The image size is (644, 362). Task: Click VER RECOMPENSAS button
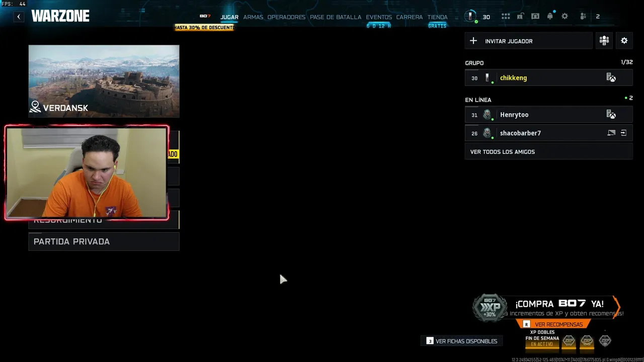coord(553,324)
